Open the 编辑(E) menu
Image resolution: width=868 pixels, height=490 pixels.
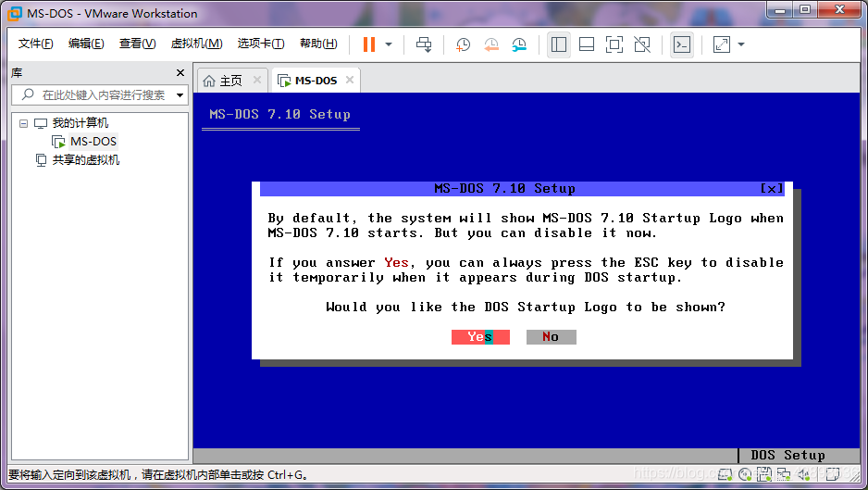coord(86,44)
